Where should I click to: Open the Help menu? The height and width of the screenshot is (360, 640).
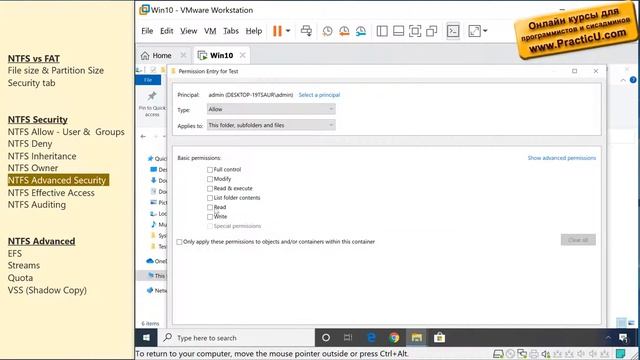[x=253, y=31]
